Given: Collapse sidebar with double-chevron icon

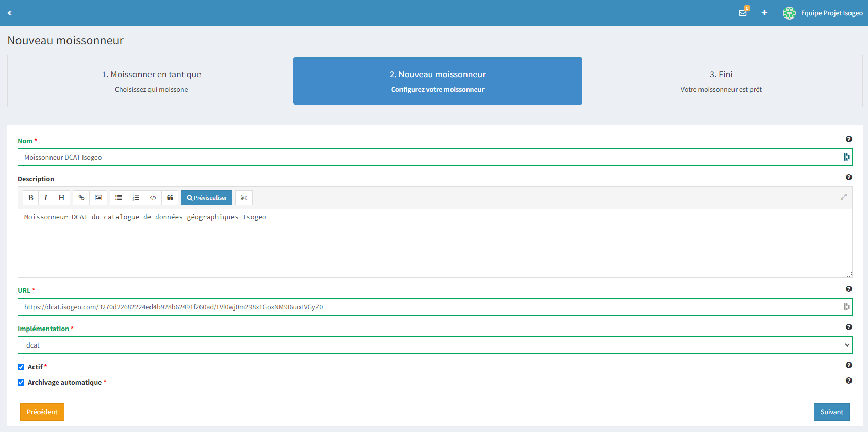Looking at the screenshot, I should (x=9, y=13).
